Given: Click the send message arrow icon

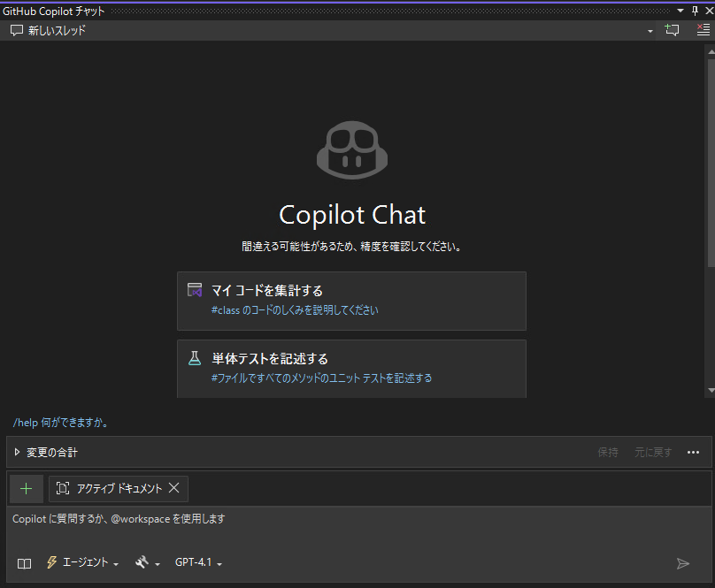Looking at the screenshot, I should pos(682,563).
